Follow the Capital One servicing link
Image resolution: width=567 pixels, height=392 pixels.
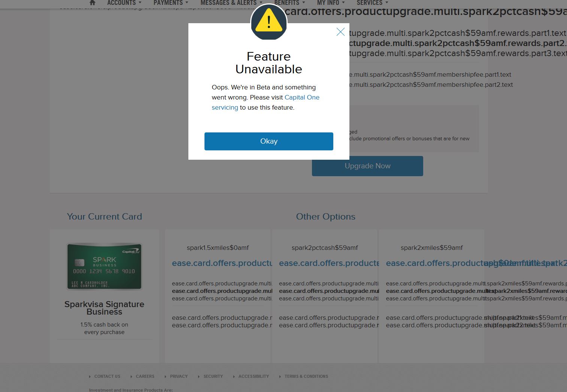pyautogui.click(x=302, y=97)
